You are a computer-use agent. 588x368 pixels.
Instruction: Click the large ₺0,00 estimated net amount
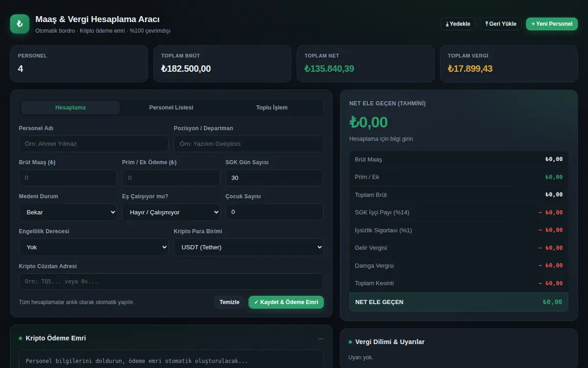[x=368, y=122]
